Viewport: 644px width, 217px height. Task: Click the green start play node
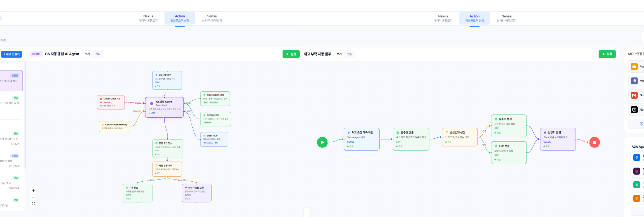[322, 142]
